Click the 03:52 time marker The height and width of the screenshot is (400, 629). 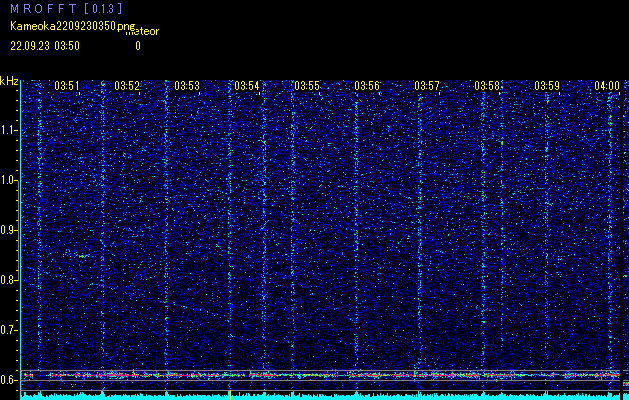click(x=127, y=86)
